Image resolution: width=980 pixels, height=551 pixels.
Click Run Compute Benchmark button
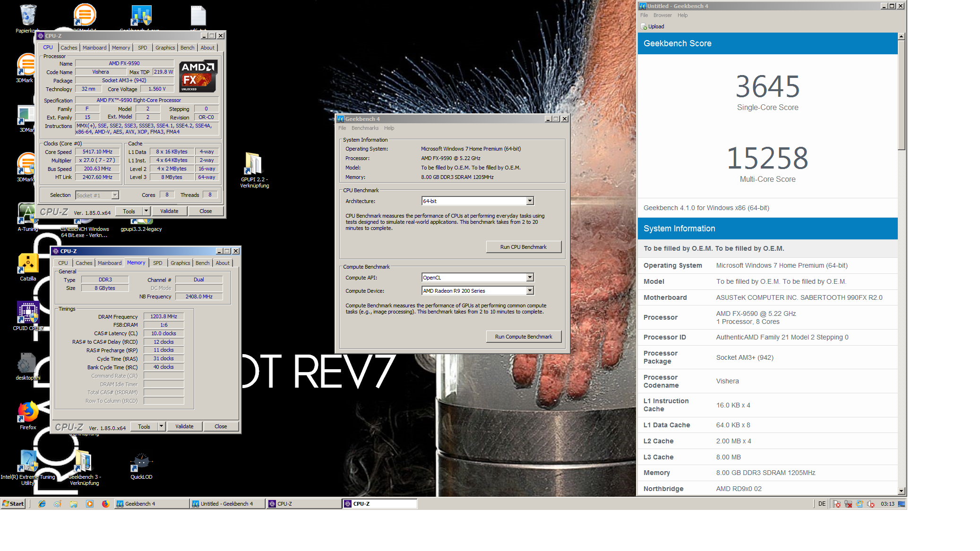tap(524, 337)
